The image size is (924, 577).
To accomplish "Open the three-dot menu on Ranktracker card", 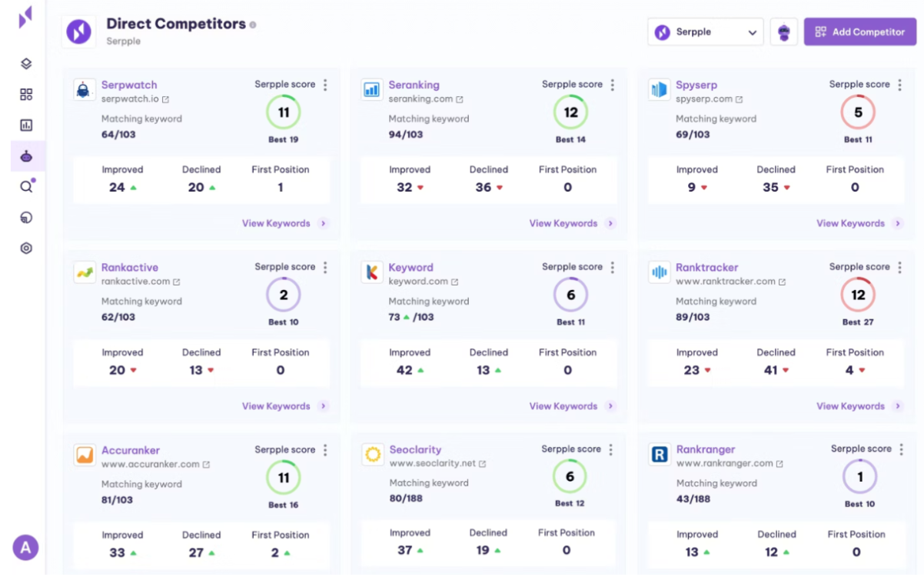I will coord(900,267).
